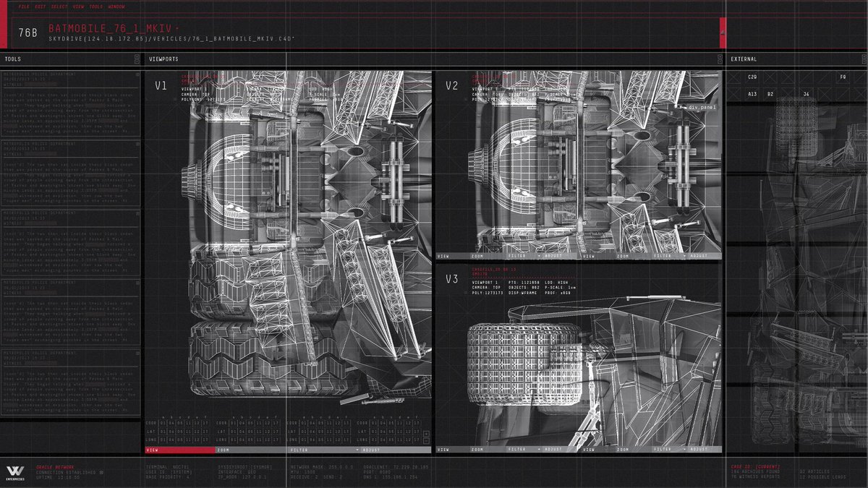This screenshot has height=488, width=868.
Task: Click the SKYDRIVE file path text
Action: pos(171,38)
